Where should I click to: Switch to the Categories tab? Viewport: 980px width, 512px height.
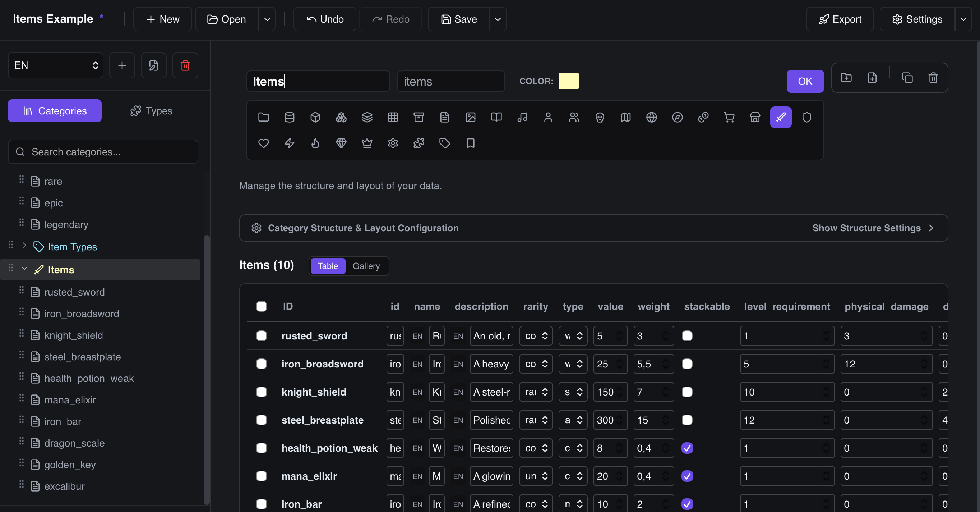click(x=55, y=111)
